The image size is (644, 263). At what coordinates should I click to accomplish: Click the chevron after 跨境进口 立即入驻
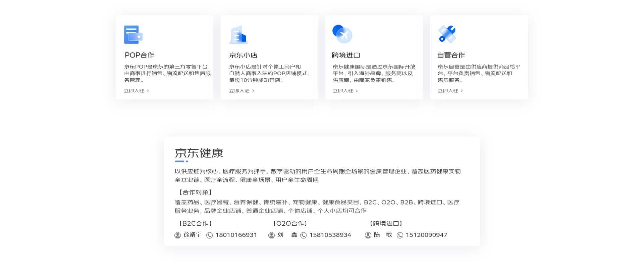click(x=357, y=91)
